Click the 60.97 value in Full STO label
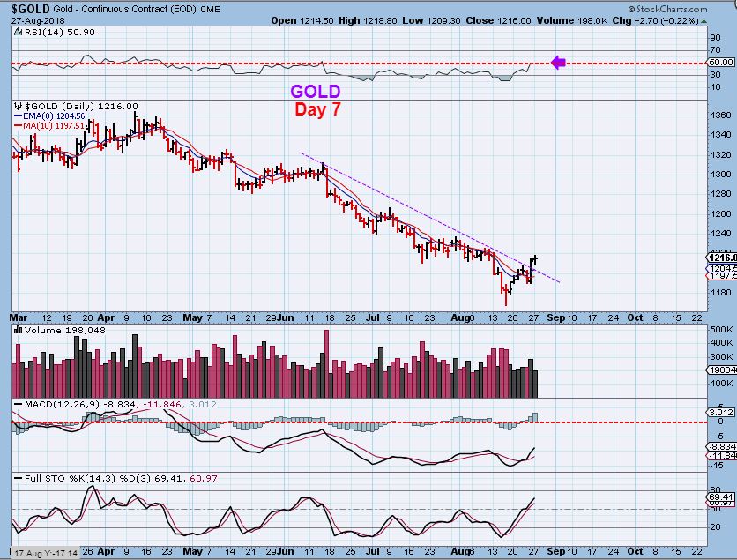This screenshot has width=737, height=560. [x=203, y=478]
